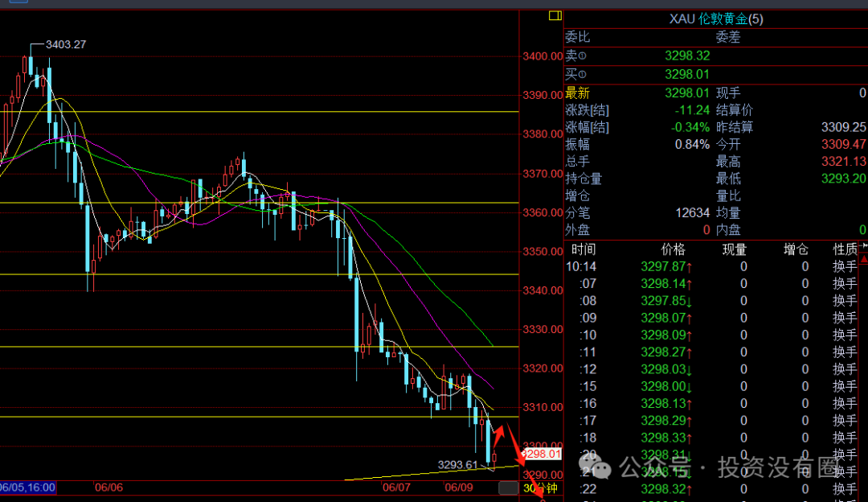
Task: Select the :11 tick row at 3298.27
Action: tap(712, 352)
